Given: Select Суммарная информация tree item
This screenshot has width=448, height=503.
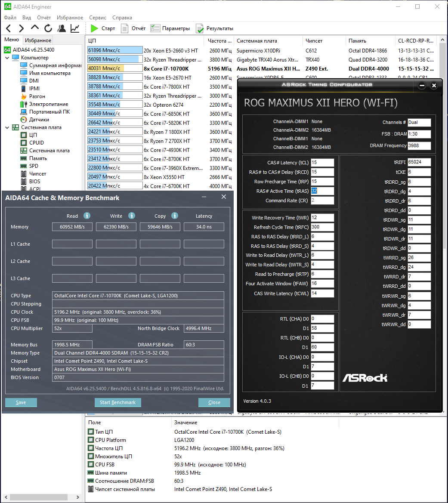Looking at the screenshot, I should (51, 65).
